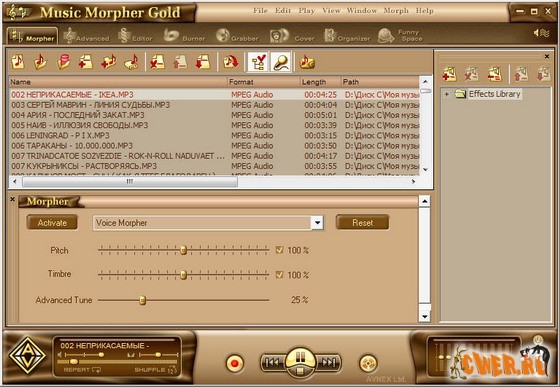
Task: Toggle the tree checkmark view button
Action: pos(258,62)
